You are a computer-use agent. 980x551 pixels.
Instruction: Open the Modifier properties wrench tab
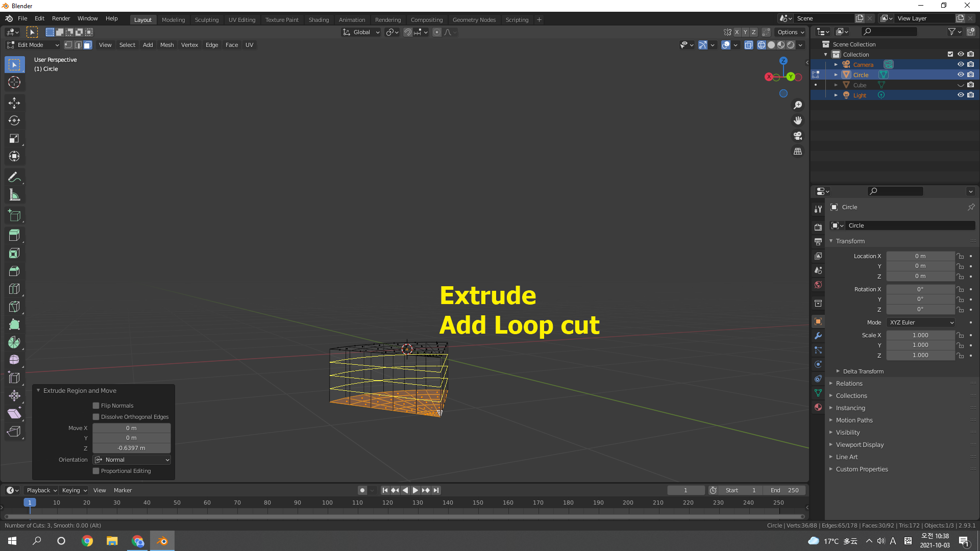pos(818,336)
